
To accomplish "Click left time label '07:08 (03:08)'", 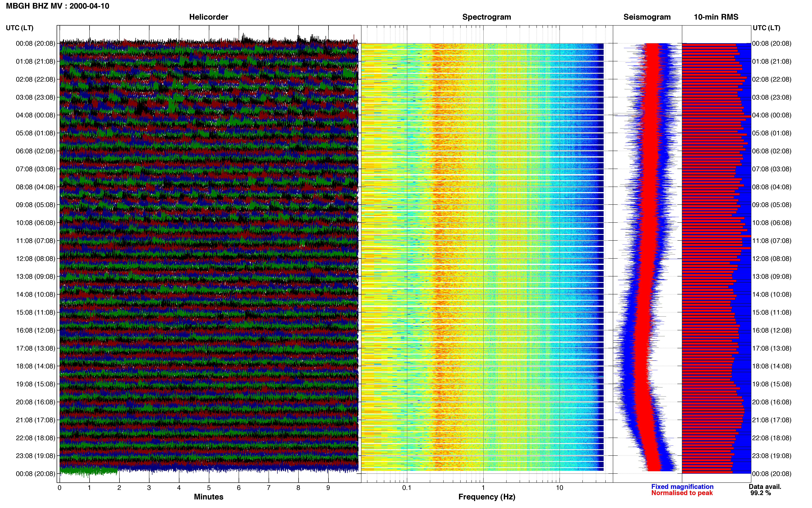I will (x=35, y=169).
